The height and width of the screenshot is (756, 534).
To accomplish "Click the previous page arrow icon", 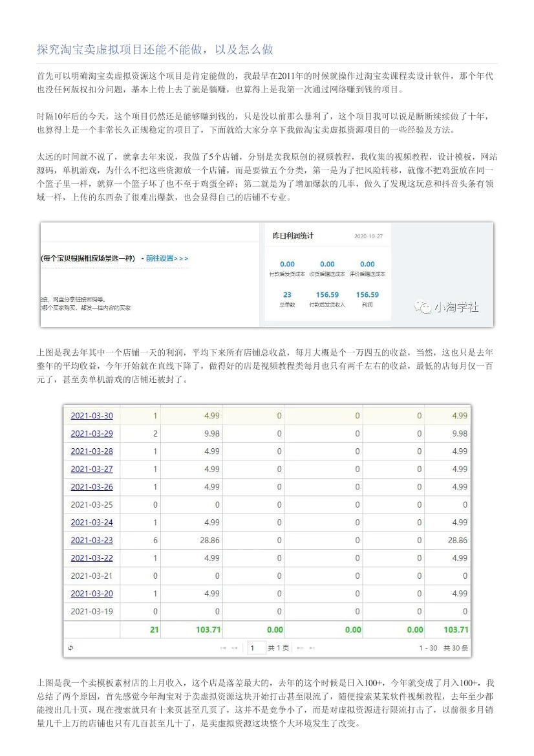I will (235, 648).
